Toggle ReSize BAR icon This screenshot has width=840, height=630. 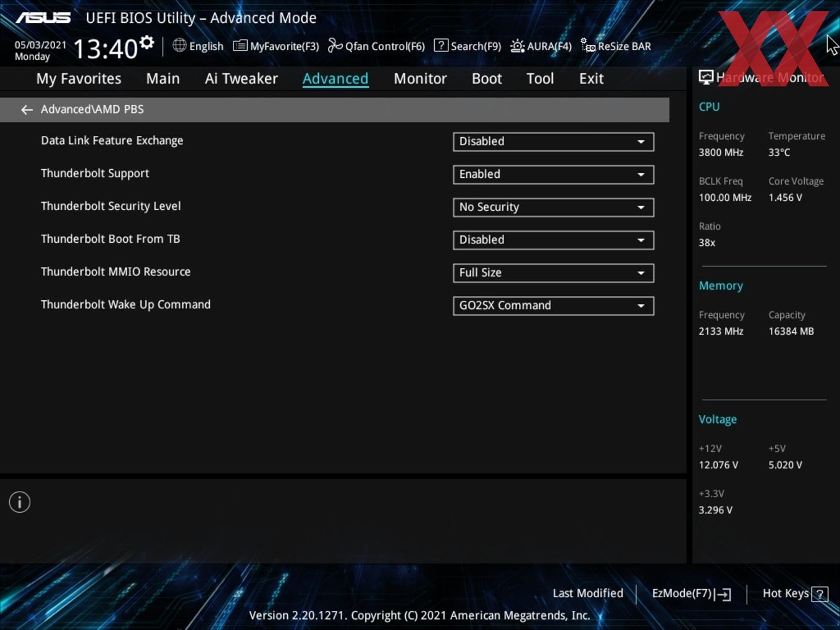coord(588,45)
